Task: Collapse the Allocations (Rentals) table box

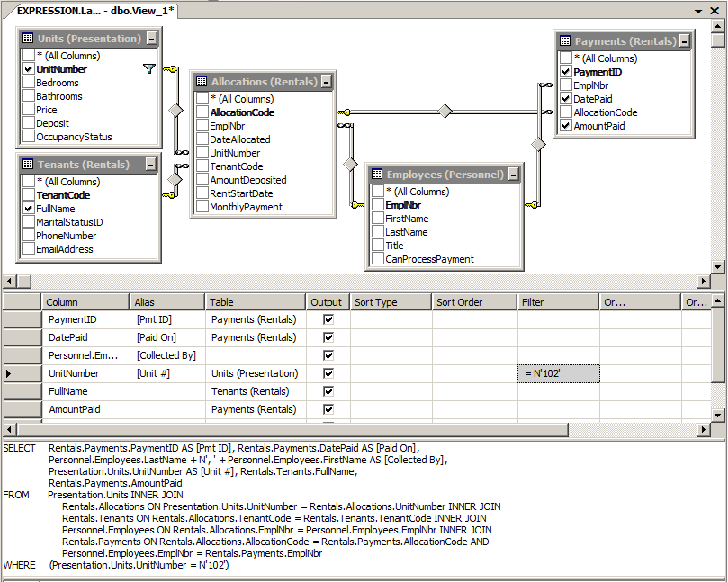Action: pos(327,82)
